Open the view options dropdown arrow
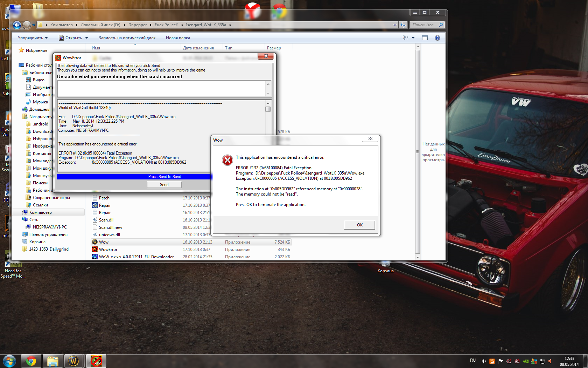This screenshot has height=368, width=588. tap(413, 38)
